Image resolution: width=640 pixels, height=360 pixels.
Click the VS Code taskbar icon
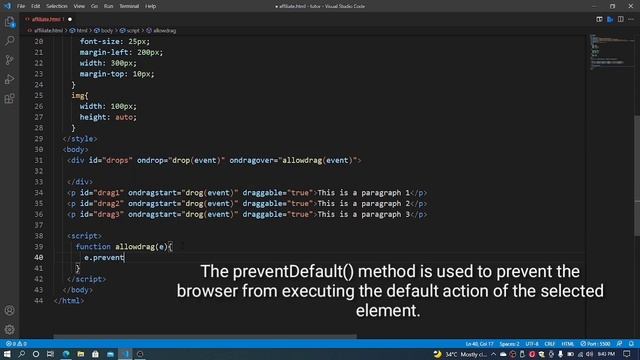coord(125,354)
